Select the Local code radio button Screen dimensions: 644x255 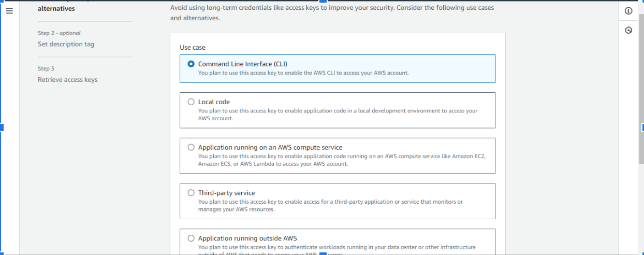[191, 102]
